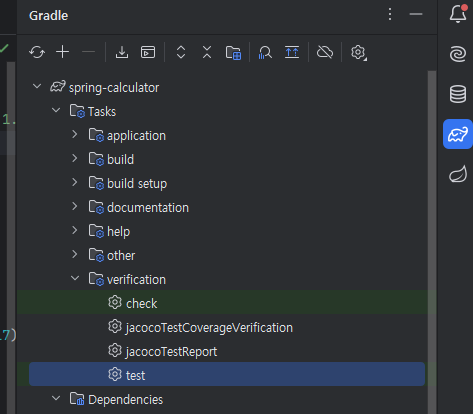This screenshot has width=473, height=414.
Task: Expand the build task group
Action: (x=75, y=158)
